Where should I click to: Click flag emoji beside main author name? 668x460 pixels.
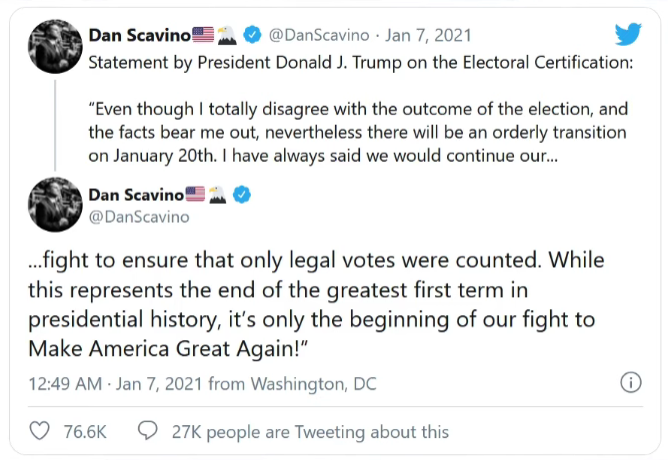pyautogui.click(x=196, y=194)
